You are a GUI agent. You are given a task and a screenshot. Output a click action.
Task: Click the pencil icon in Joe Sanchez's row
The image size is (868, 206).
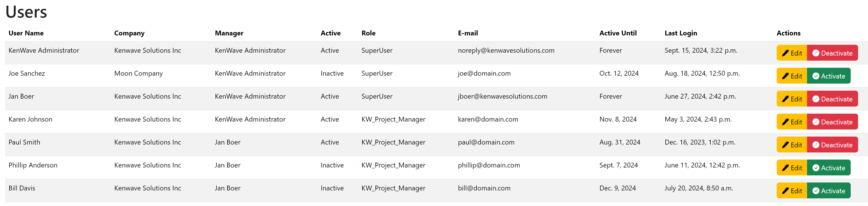point(785,76)
